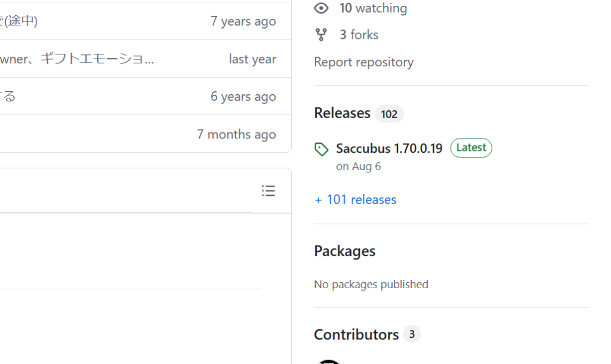Image resolution: width=611 pixels, height=364 pixels.
Task: Open the Packages heading
Action: click(344, 251)
